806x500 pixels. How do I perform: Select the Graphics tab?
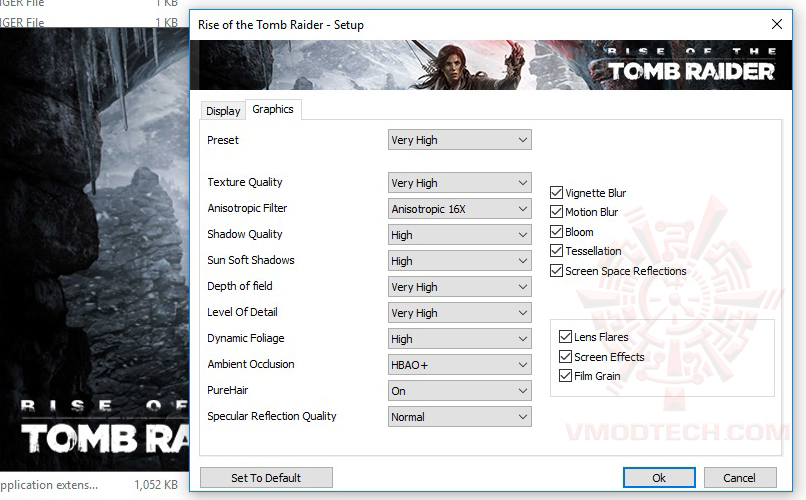pos(273,109)
